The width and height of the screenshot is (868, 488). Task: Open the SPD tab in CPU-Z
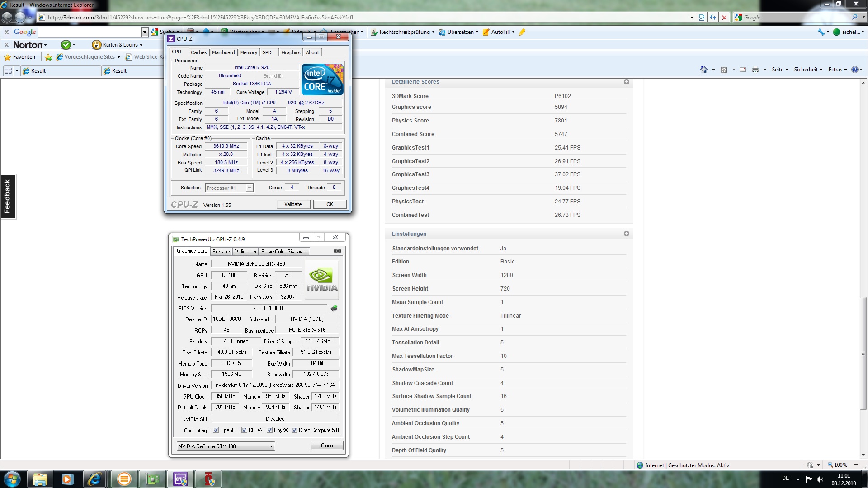[x=267, y=52]
